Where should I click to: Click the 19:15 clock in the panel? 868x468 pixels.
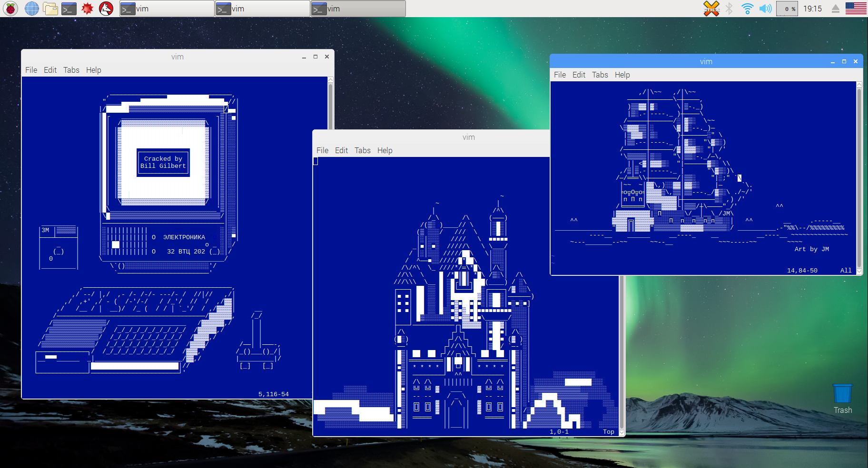tap(812, 9)
